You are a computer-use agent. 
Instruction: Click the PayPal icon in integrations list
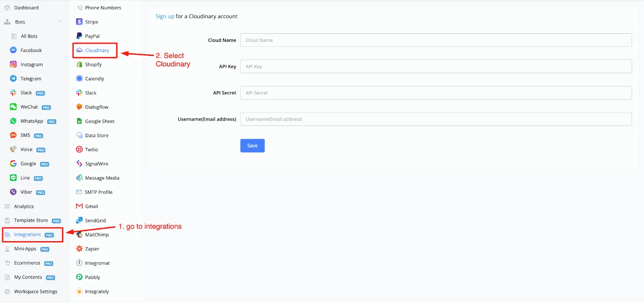(79, 36)
